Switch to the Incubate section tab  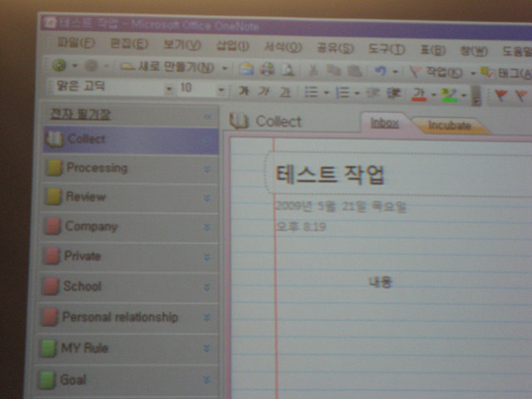449,126
